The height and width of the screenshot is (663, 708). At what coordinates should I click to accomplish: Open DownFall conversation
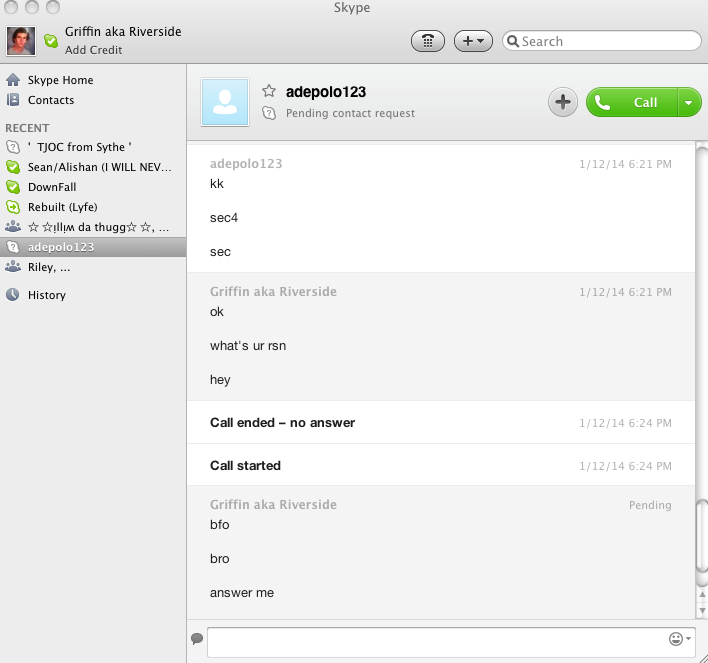pos(93,187)
